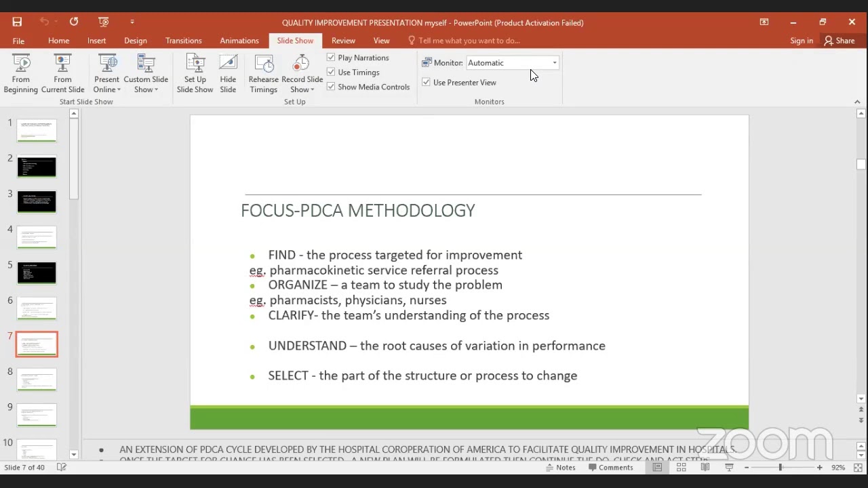
Task: Select slide 9 thumbnail
Action: pos(37,415)
